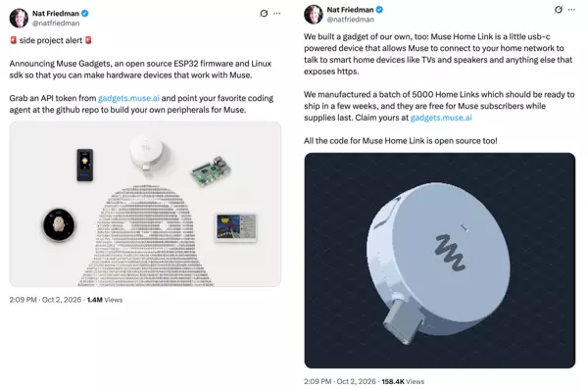Viewport: 588px width, 390px height.
Task: Open gadgets.muse.ai link in left tweet
Action: click(128, 98)
